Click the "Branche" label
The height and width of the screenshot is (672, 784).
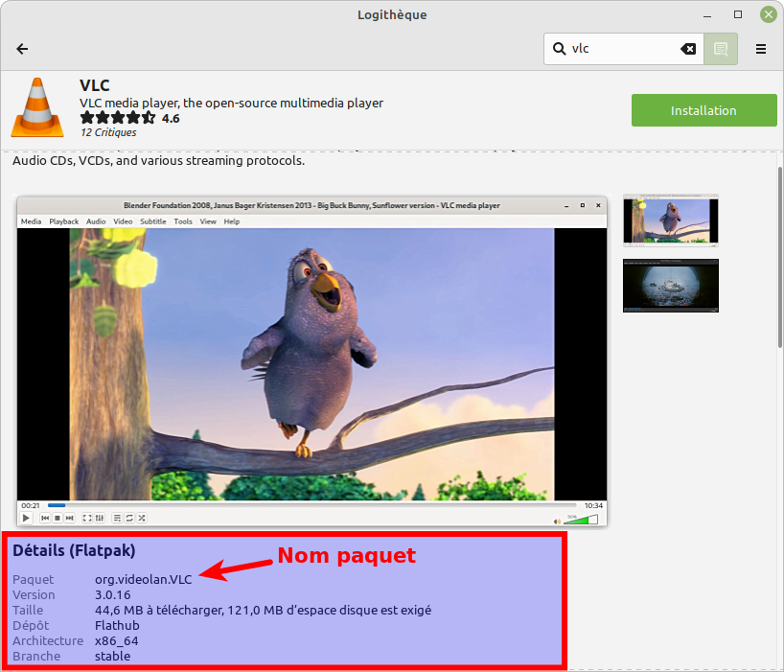pos(36,656)
